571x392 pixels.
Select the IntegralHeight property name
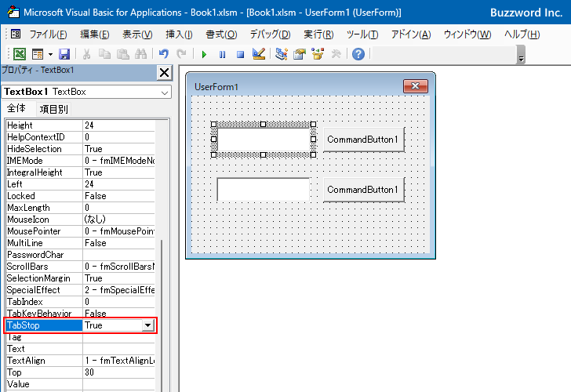point(44,172)
